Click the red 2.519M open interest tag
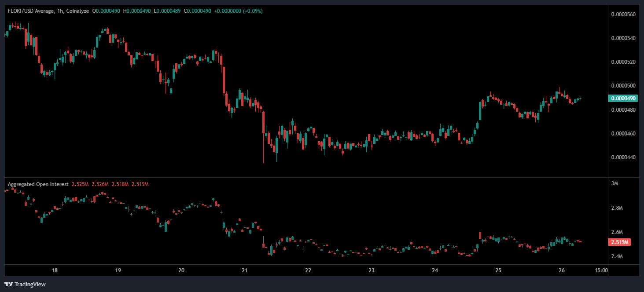Viewport: 644px width, 292px height. click(619, 242)
